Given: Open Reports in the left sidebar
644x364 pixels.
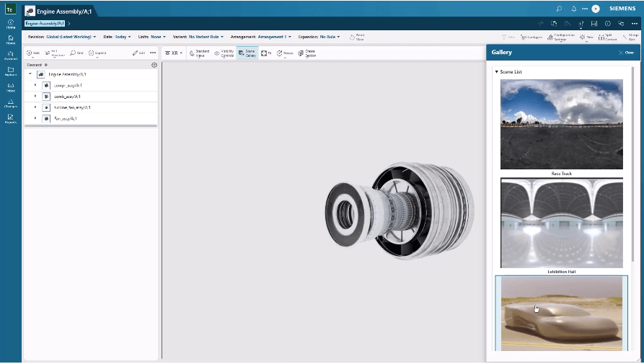Looking at the screenshot, I should pos(11,118).
